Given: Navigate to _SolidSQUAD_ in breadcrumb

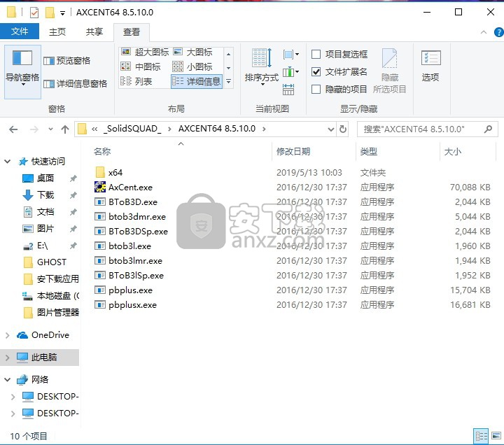Looking at the screenshot, I should pos(132,129).
